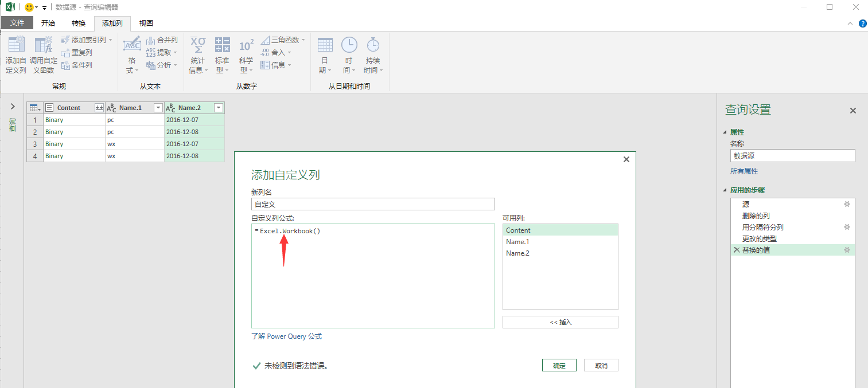Open the Time (时间) menu
Viewport: 868px width, 388px height.
[x=349, y=56]
